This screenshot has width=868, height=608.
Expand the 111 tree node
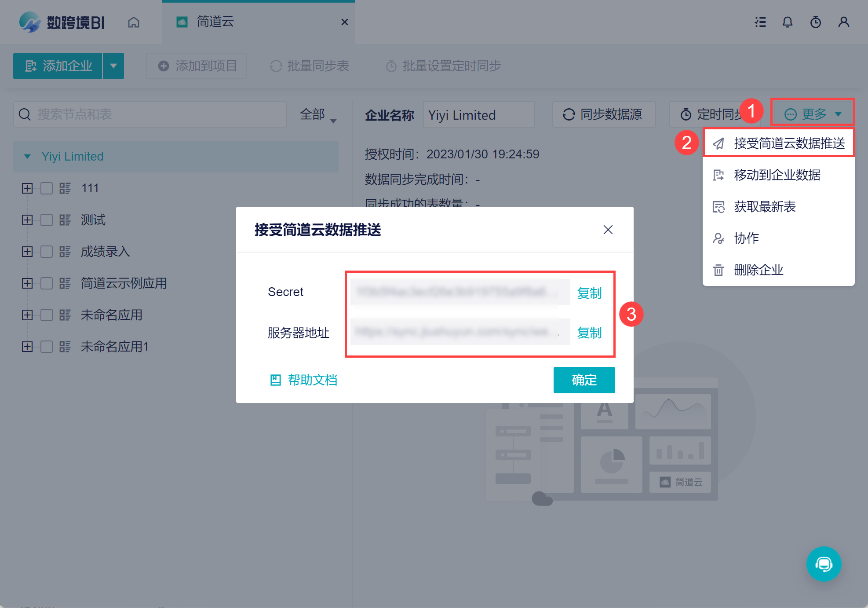(27, 188)
